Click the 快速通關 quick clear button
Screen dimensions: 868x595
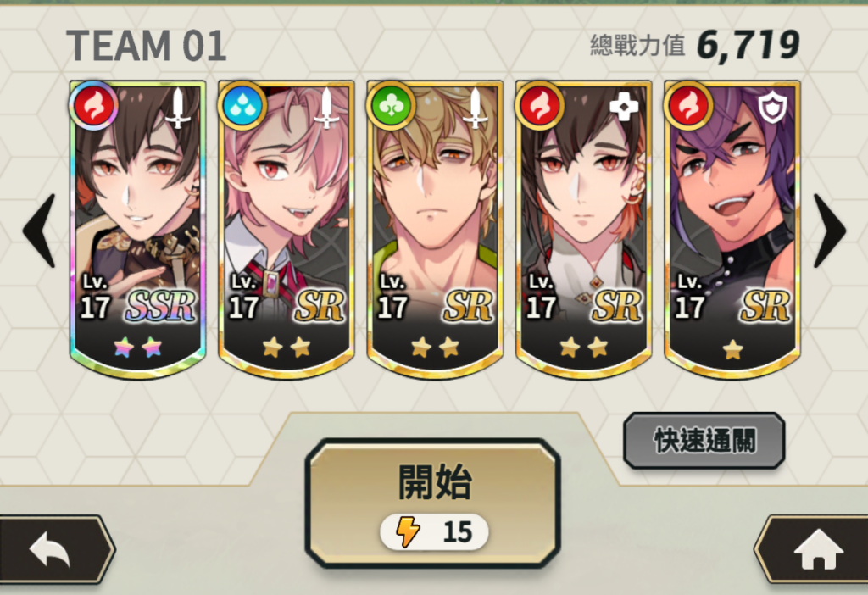tap(704, 441)
